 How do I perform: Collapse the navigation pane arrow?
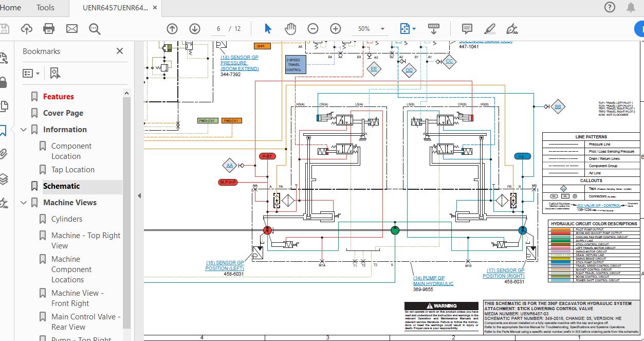(139, 195)
